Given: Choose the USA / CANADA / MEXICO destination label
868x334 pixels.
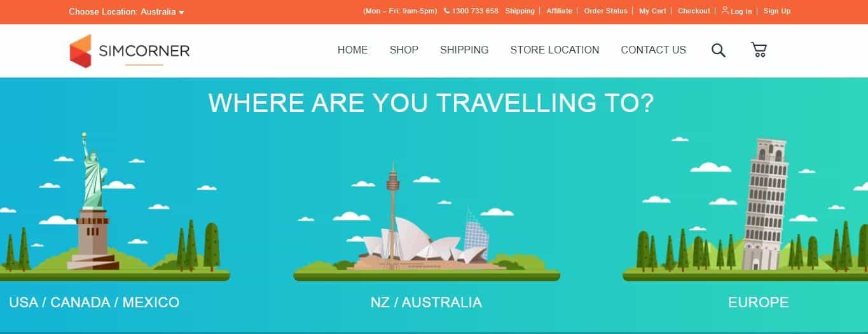Looking at the screenshot, I should 94,302.
